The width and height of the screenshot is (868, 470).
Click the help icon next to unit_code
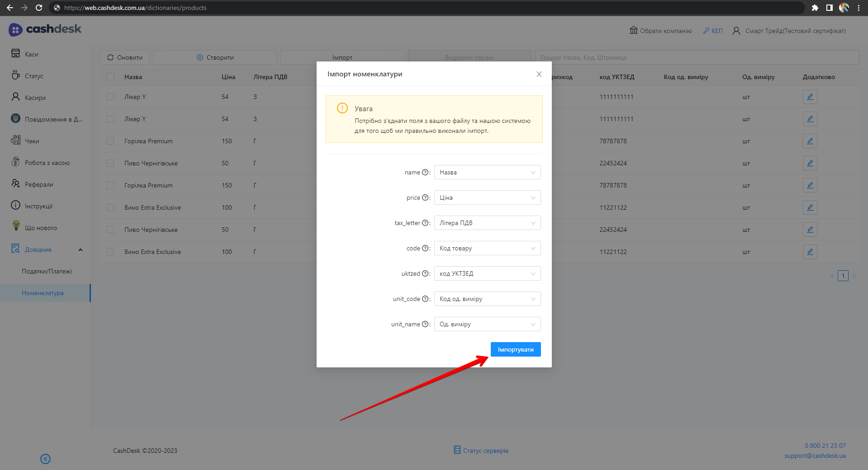[x=425, y=299]
